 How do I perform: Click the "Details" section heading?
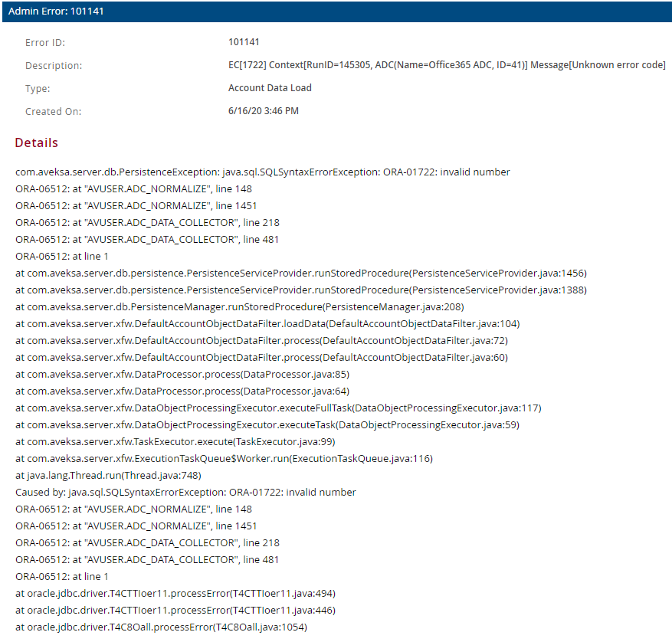[36, 143]
